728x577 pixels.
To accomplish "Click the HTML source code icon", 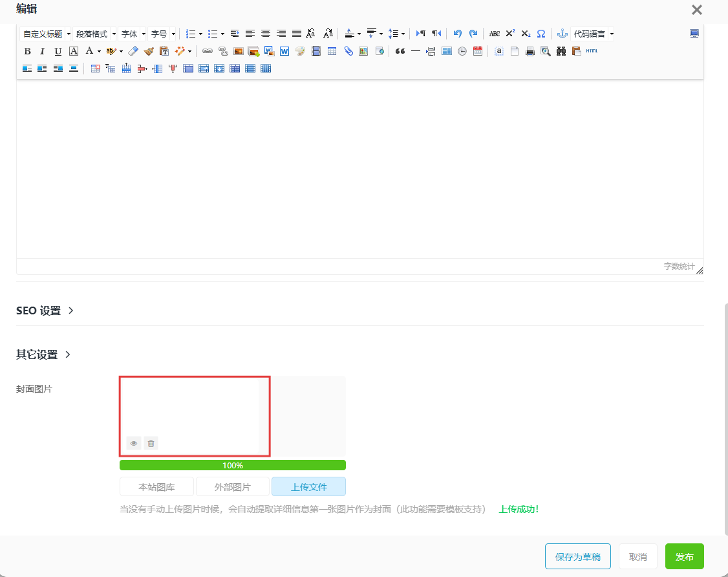I will 592,51.
